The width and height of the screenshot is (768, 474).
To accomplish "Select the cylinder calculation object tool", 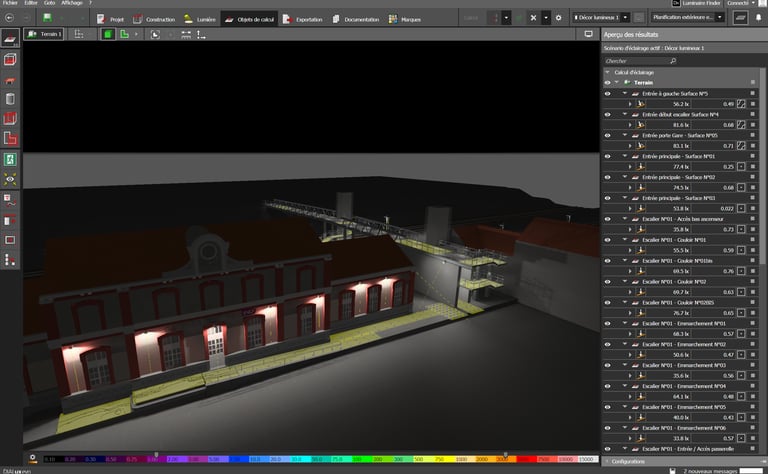I will (x=10, y=99).
